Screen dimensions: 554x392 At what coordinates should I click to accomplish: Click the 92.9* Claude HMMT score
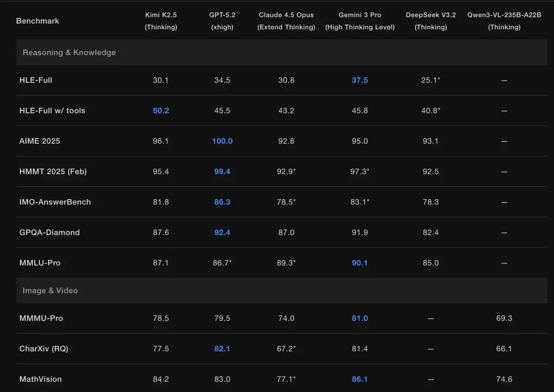pyautogui.click(x=286, y=171)
